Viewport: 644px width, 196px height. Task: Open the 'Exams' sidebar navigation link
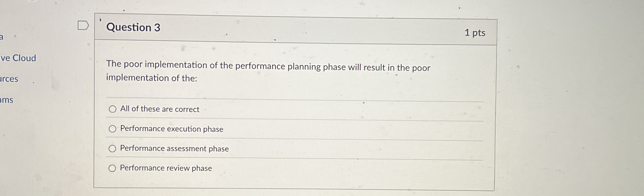click(x=7, y=100)
